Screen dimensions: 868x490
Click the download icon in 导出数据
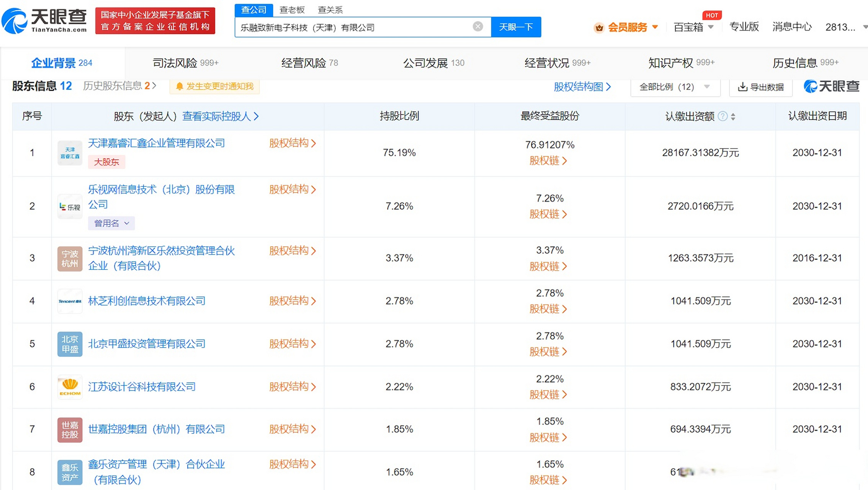[x=742, y=87]
